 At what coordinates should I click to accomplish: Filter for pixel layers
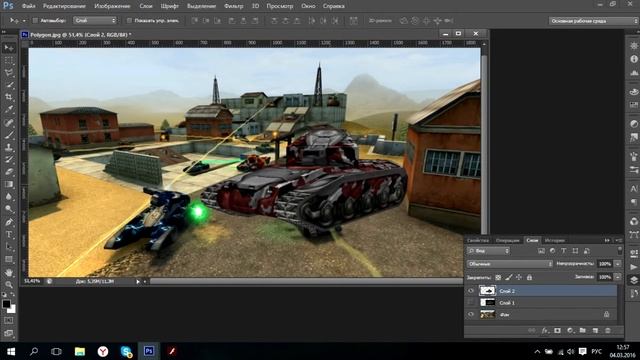pos(541,251)
